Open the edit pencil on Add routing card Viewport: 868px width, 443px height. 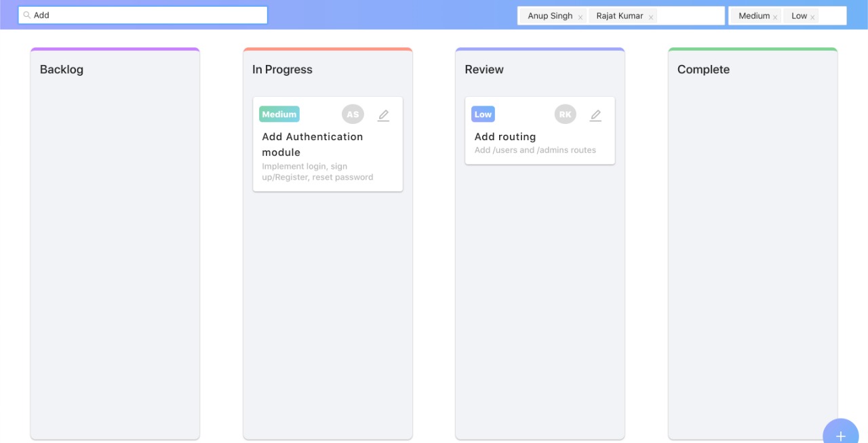[x=595, y=115]
